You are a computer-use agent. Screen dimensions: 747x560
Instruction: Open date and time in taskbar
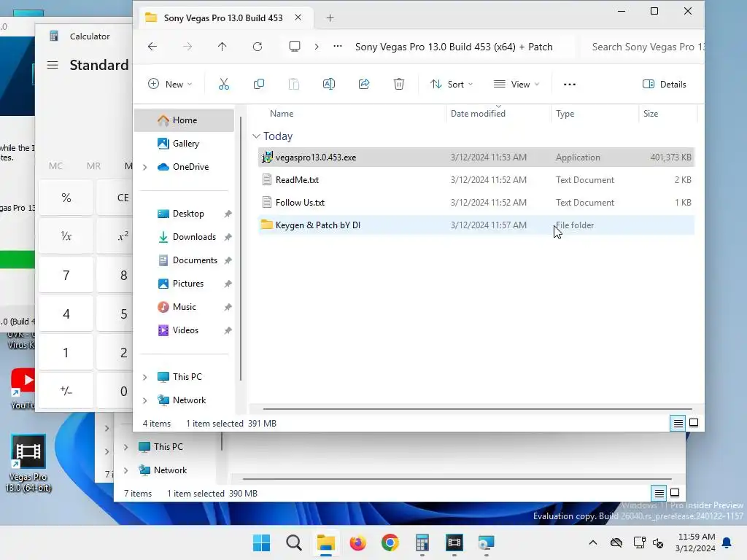pyautogui.click(x=696, y=542)
